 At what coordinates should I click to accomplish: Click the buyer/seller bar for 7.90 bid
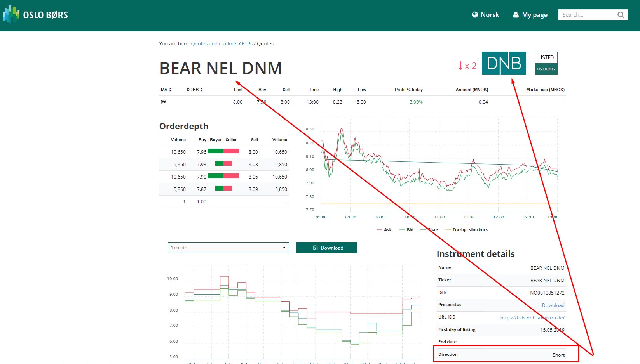pos(223,176)
